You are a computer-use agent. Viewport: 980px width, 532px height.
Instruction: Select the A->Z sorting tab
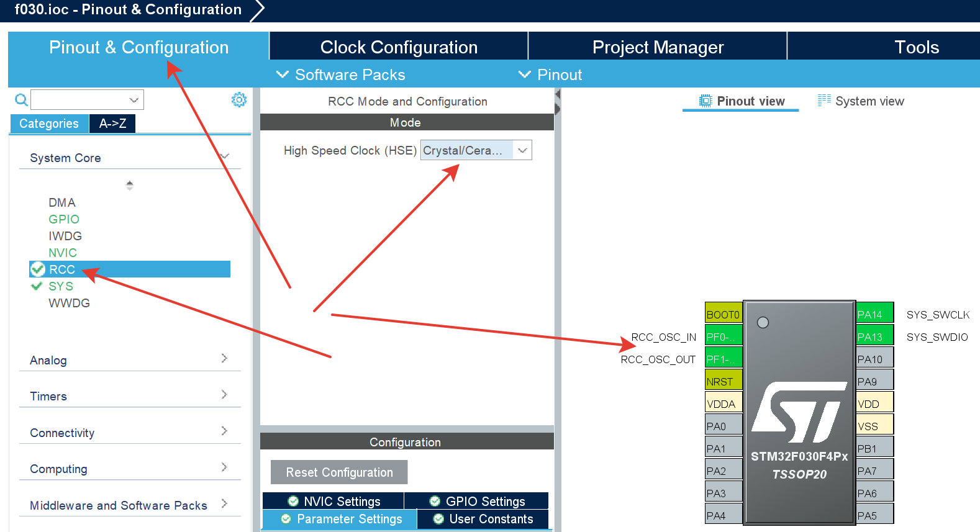(x=112, y=124)
